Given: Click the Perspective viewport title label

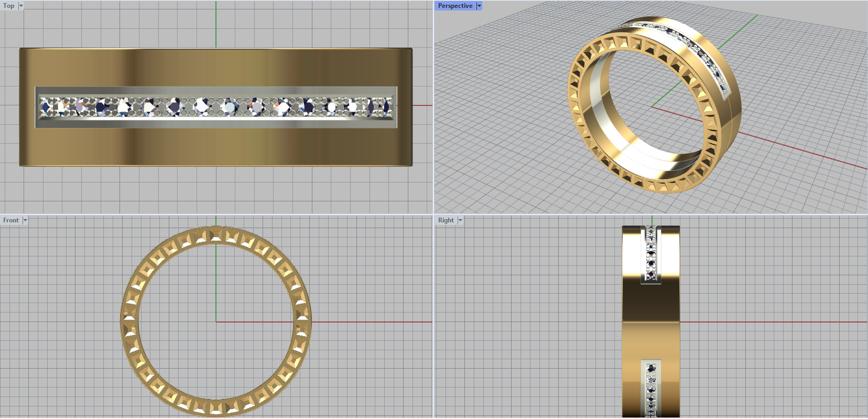Looking at the screenshot, I should tap(455, 5).
